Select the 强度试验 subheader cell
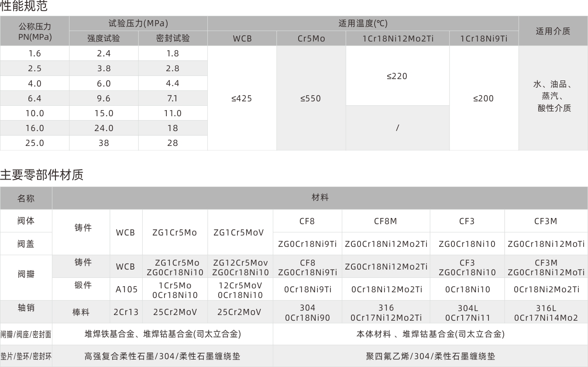Viewport: 588px width, 367px height. coord(103,38)
